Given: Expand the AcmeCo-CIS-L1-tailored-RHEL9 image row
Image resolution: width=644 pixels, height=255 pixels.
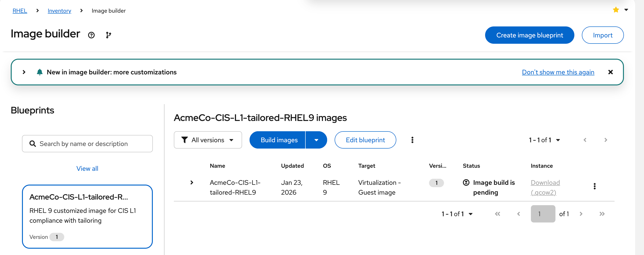Looking at the screenshot, I should (x=192, y=182).
